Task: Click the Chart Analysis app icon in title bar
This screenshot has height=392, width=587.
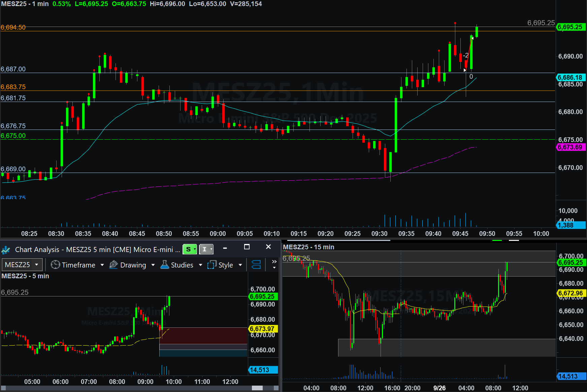Action: coord(6,250)
